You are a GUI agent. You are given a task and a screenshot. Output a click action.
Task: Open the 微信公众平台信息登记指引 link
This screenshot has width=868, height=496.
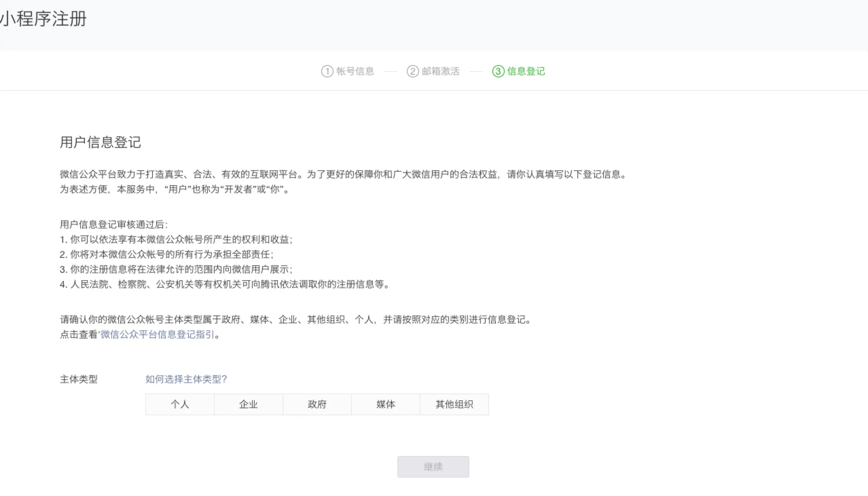click(158, 335)
